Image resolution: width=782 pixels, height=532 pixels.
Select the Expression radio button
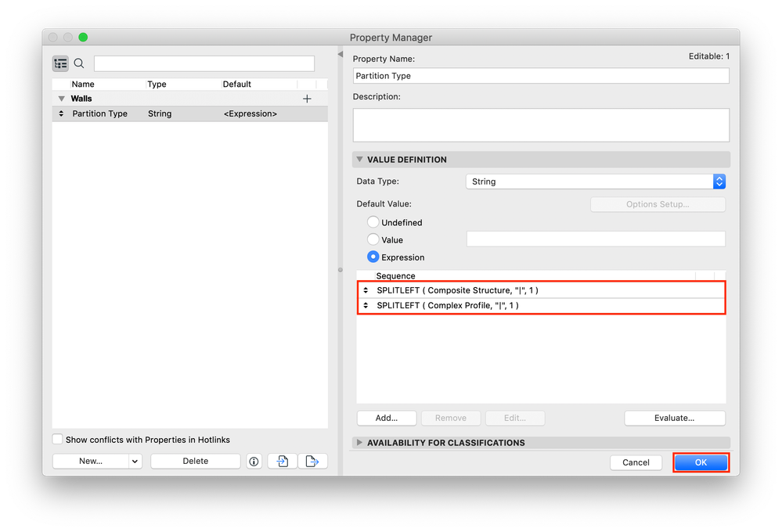click(x=373, y=257)
